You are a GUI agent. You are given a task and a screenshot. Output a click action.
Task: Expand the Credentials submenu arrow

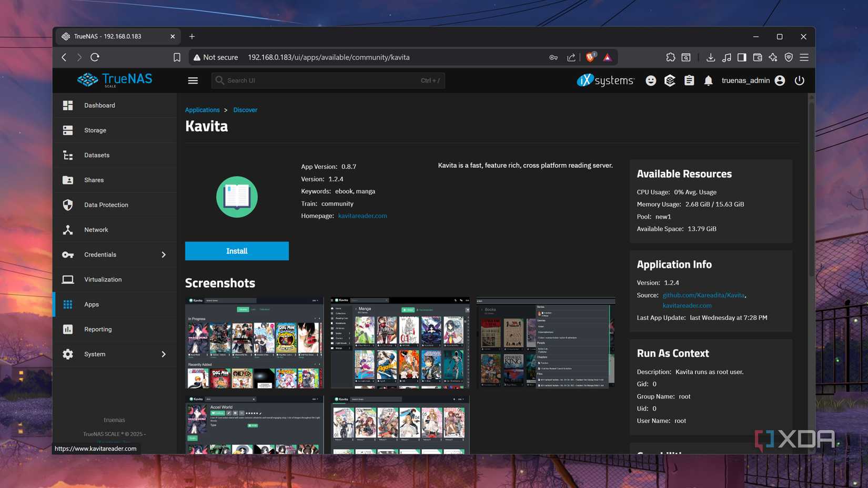tap(164, 255)
